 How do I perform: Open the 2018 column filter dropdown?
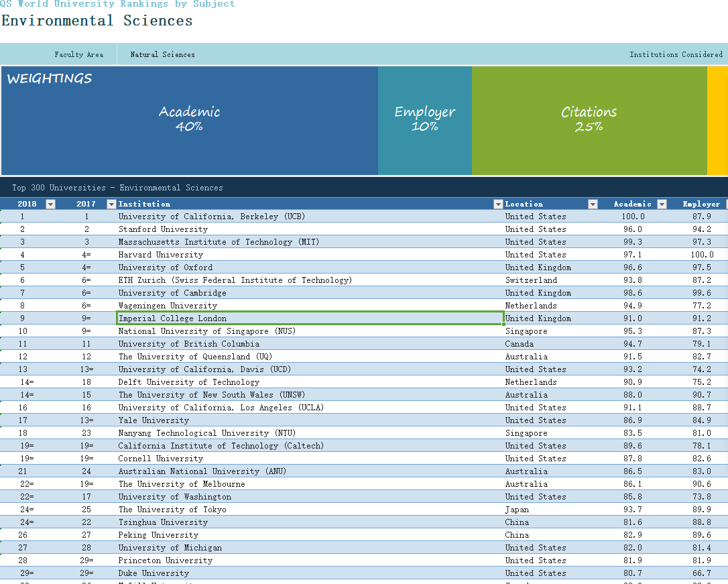click(x=50, y=205)
